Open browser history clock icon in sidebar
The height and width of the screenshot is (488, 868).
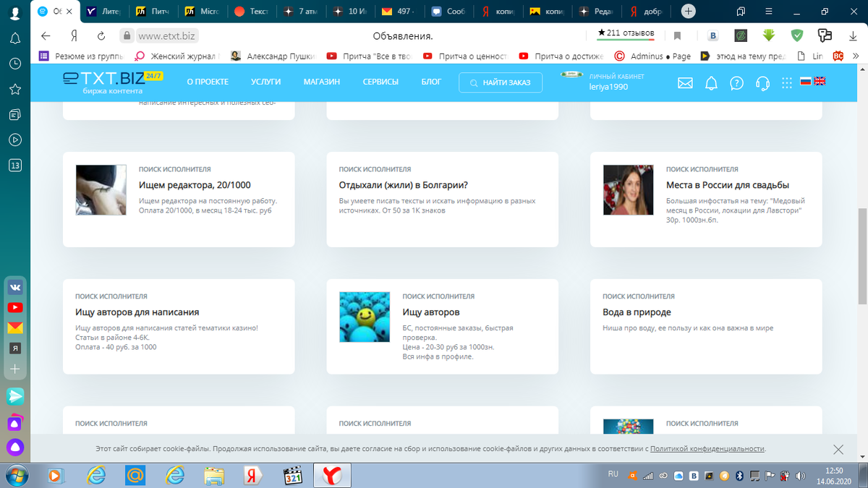(14, 64)
